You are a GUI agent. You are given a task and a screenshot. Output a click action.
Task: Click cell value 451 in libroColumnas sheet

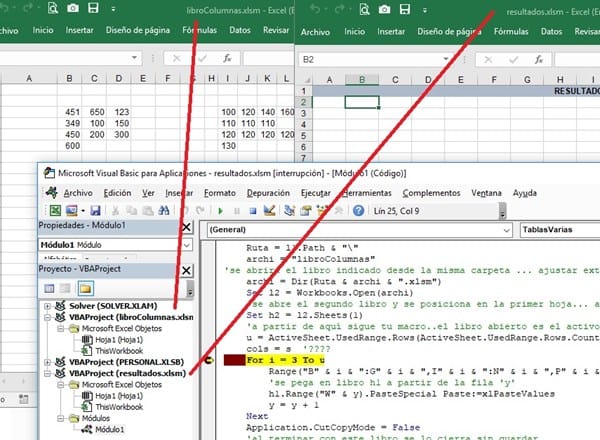click(72, 112)
